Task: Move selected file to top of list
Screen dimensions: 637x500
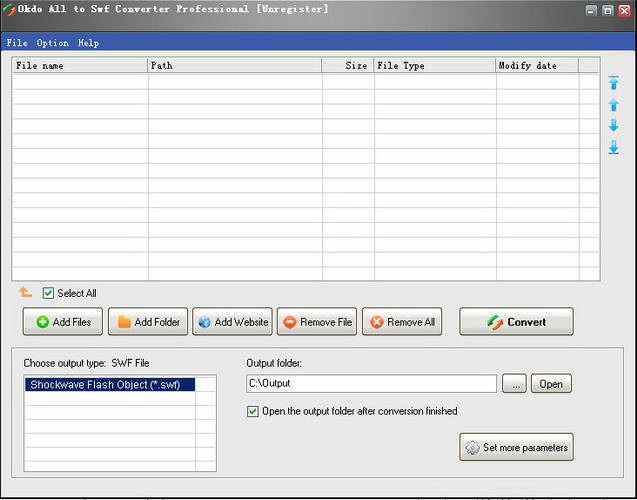Action: (614, 83)
